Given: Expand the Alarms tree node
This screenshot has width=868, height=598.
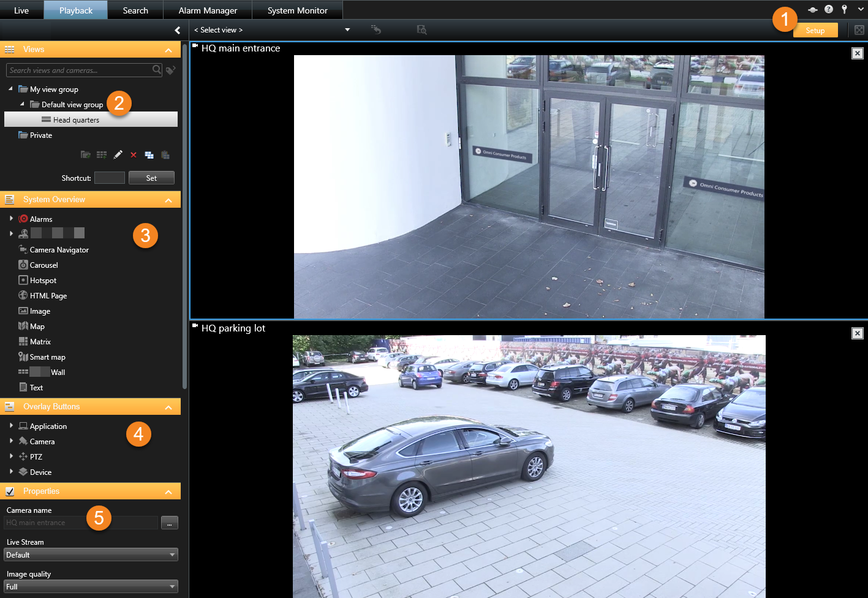Looking at the screenshot, I should click(x=11, y=218).
